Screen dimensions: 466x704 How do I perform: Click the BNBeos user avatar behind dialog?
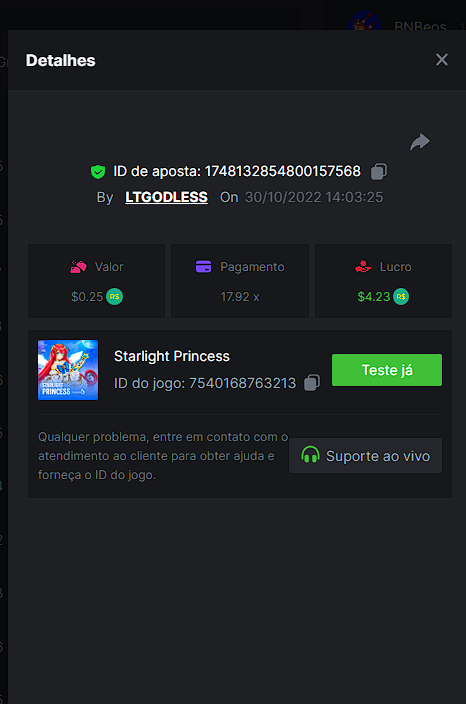click(x=365, y=21)
